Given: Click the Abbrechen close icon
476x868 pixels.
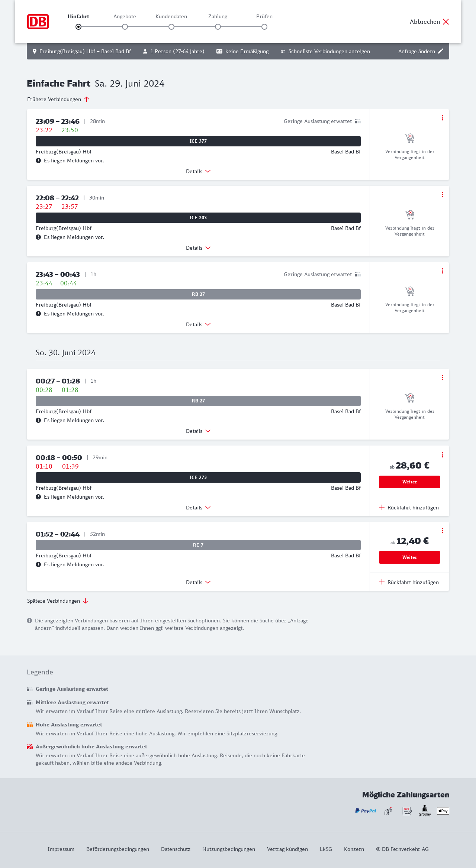Looking at the screenshot, I should click(x=446, y=22).
